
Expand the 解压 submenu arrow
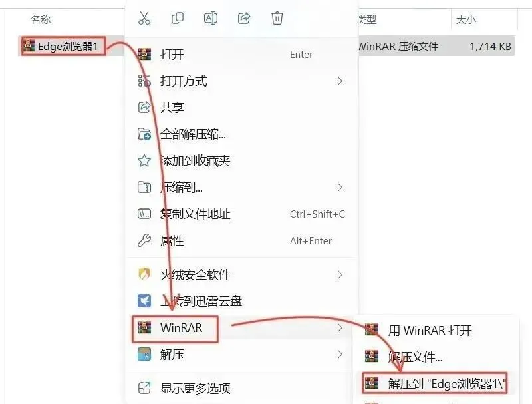coord(340,355)
